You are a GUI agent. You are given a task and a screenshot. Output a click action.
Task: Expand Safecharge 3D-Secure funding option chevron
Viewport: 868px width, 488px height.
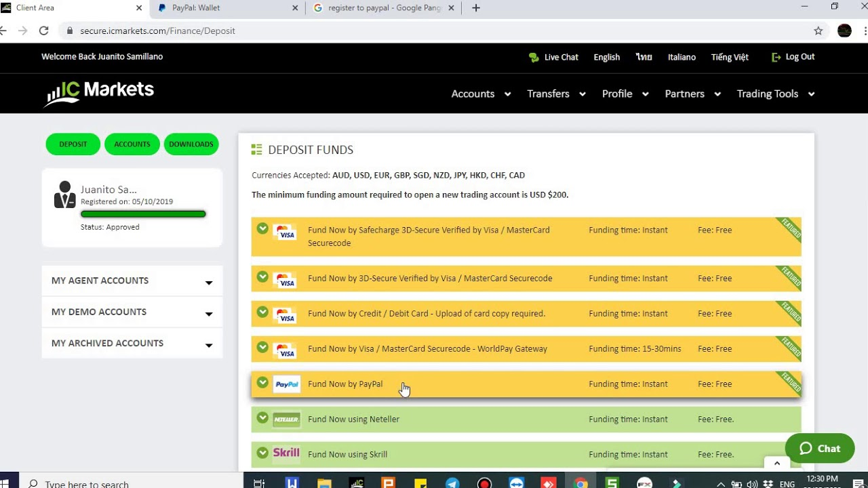[262, 228]
